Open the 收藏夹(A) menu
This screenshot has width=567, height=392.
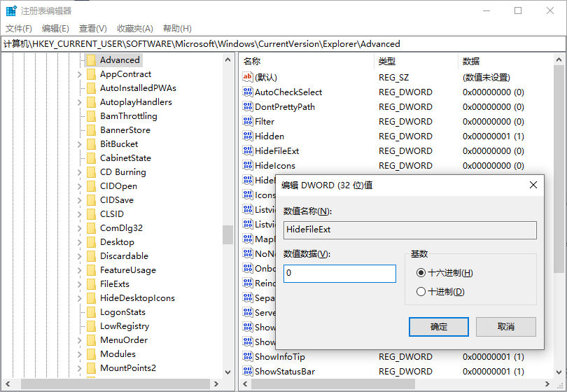tap(135, 29)
